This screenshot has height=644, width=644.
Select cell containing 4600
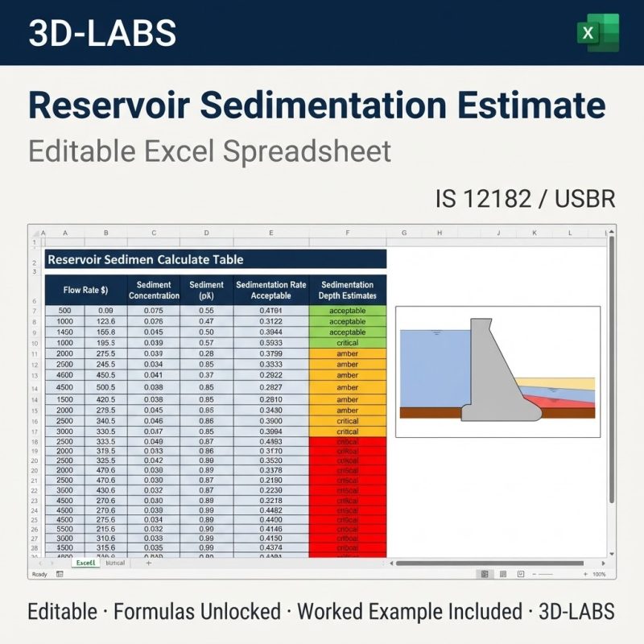(65, 375)
